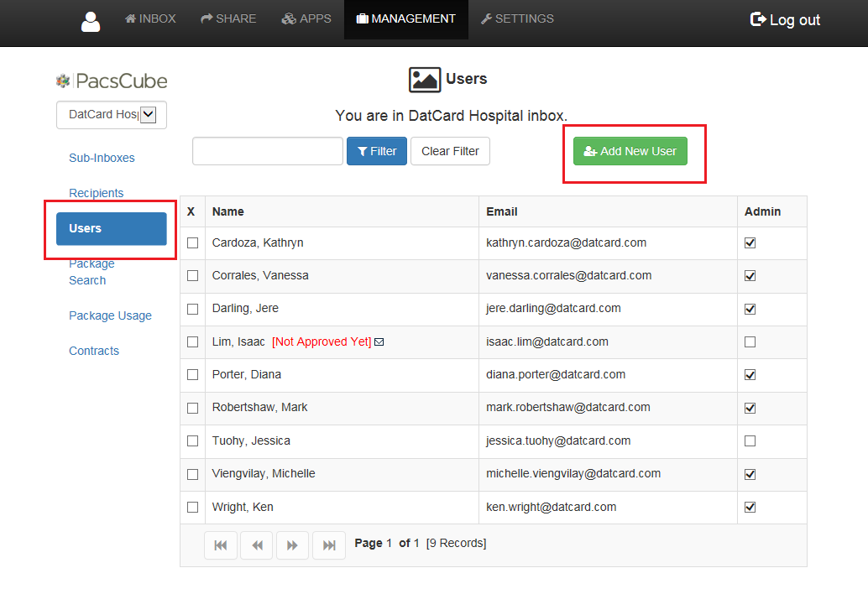
Task: Jump to last page of records
Action: tap(329, 545)
